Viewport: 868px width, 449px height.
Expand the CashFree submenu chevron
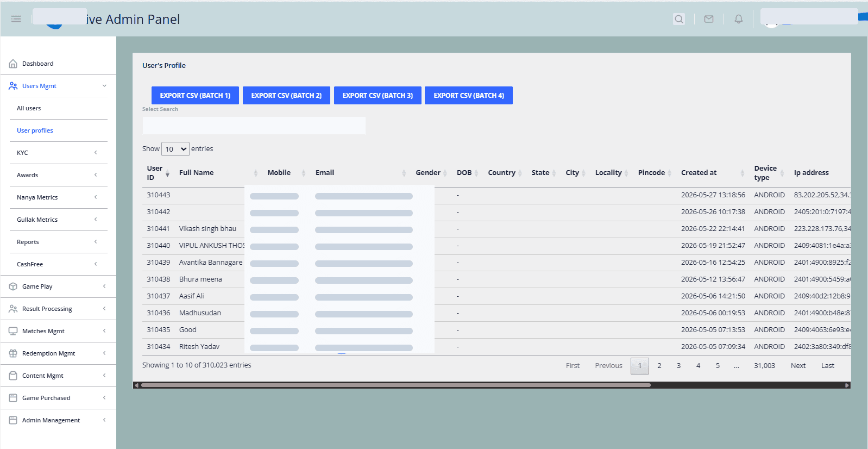(x=96, y=264)
